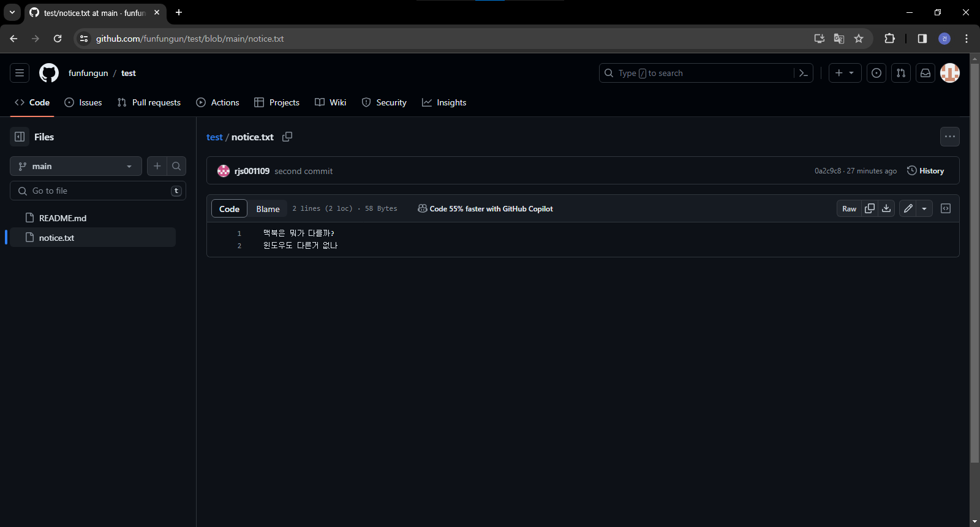Open the Insights tab

click(444, 102)
